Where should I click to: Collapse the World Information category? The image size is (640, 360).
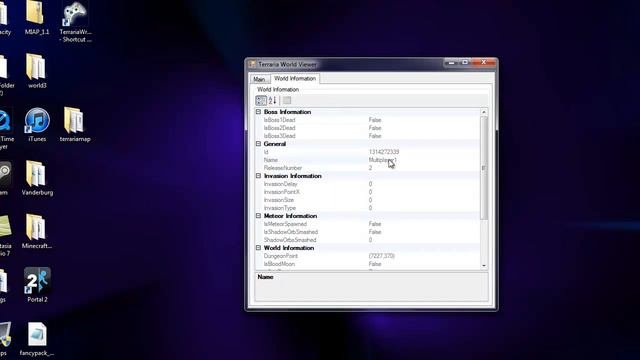coord(258,248)
